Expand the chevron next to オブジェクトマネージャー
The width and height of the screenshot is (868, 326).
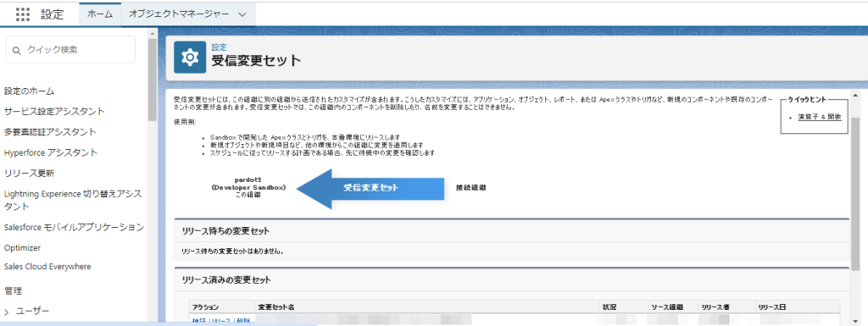[242, 15]
